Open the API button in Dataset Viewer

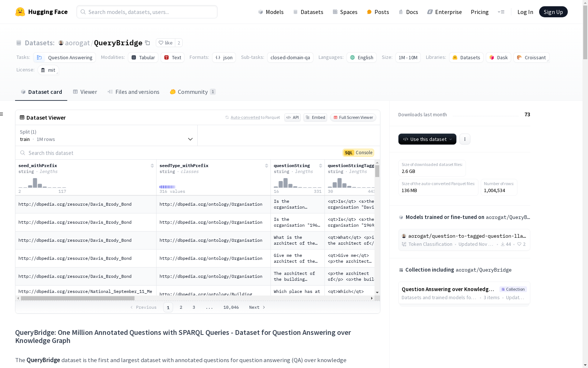coord(293,117)
